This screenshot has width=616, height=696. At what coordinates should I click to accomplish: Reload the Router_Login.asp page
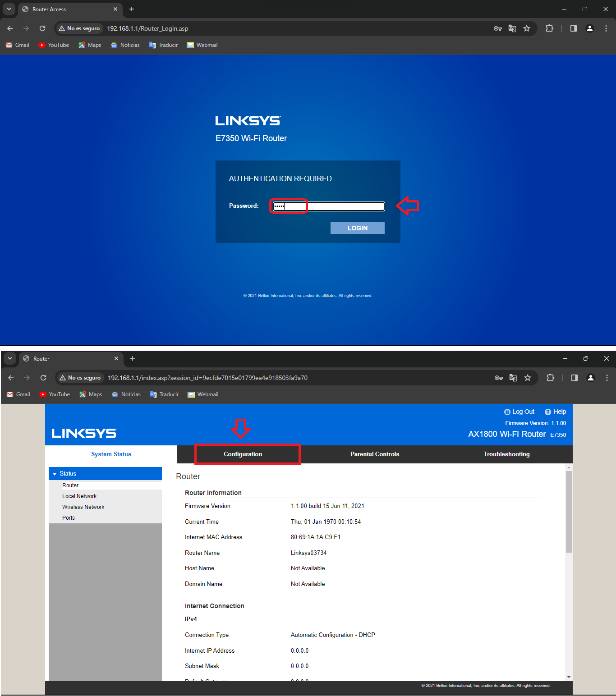42,28
